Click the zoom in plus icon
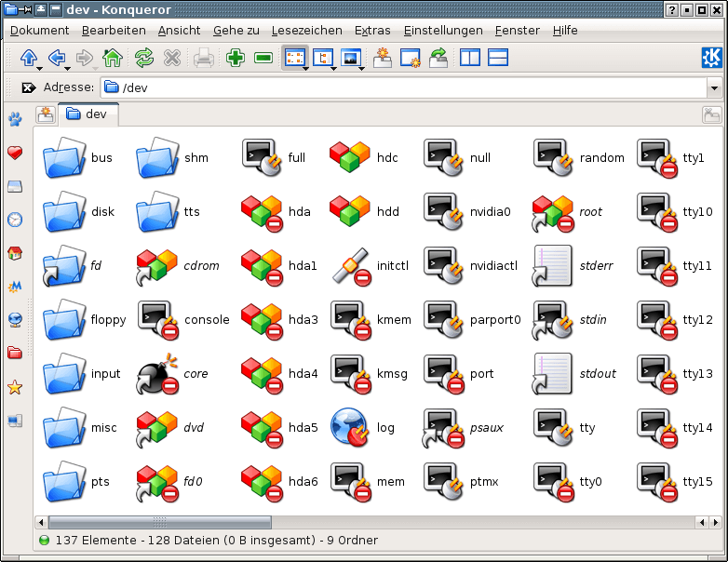The image size is (728, 562). point(235,59)
